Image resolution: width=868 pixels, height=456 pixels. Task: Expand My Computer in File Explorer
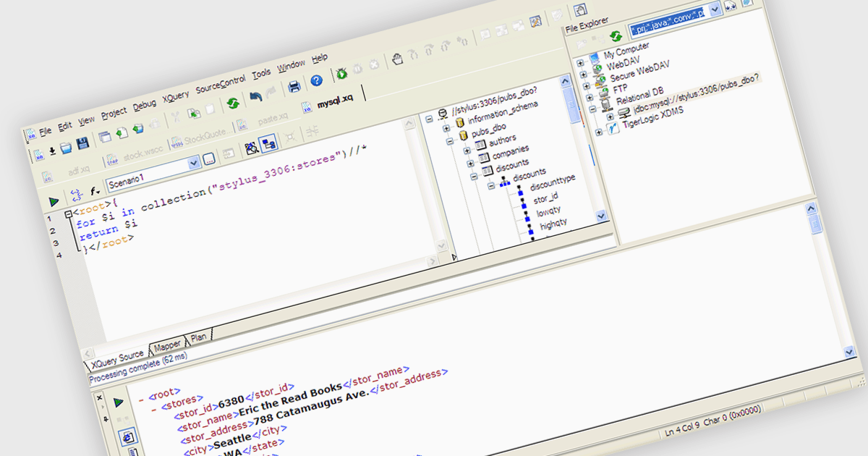(x=579, y=63)
